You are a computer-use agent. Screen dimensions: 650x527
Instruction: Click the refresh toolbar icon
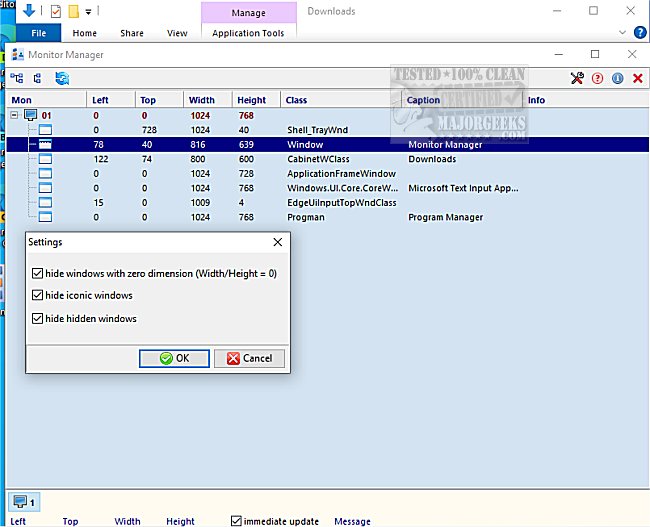point(62,78)
